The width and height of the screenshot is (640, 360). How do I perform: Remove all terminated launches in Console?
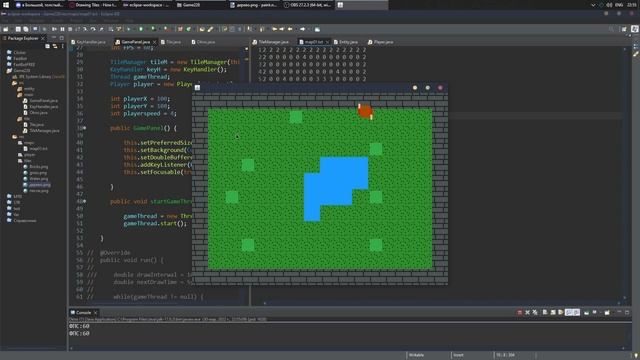(535, 313)
